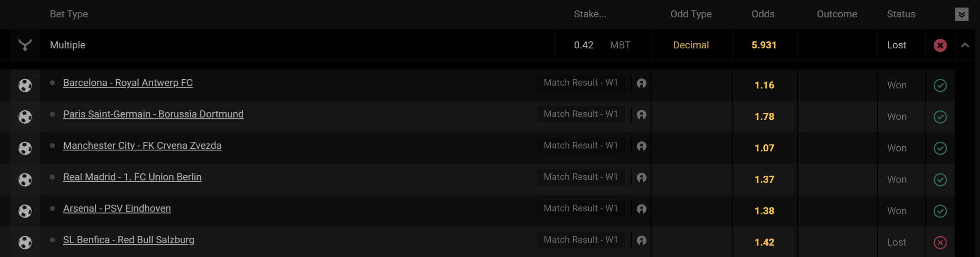Click the soccer ball icon for Barcelona match
Image resolution: width=980 pixels, height=257 pixels.
(25, 85)
